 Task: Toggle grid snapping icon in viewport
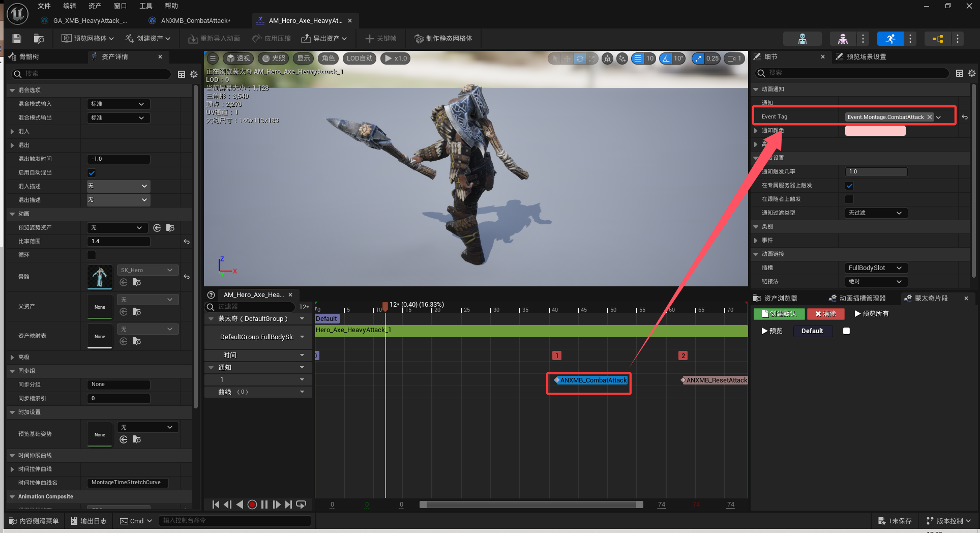pos(638,58)
